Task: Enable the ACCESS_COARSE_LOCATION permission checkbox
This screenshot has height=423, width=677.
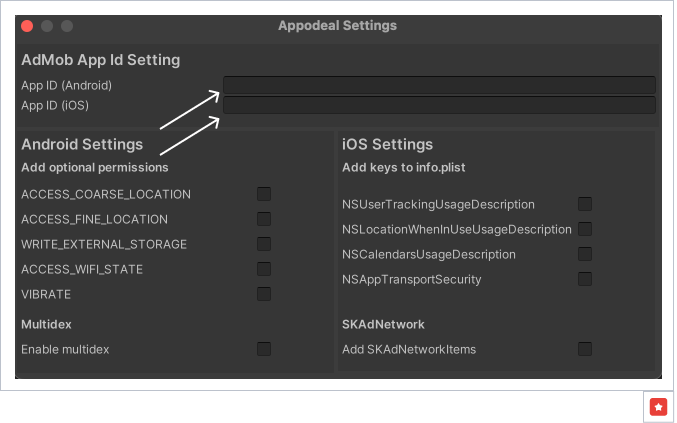Action: (264, 194)
